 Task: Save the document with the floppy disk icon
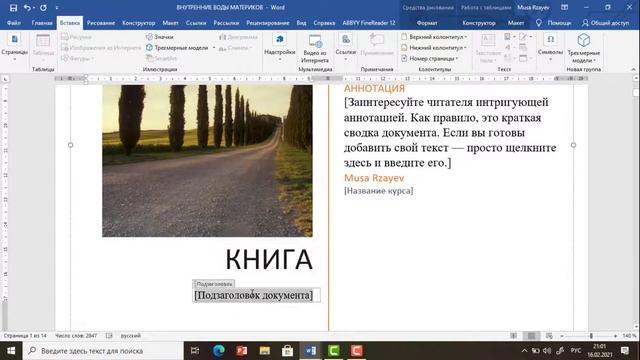pyautogui.click(x=13, y=8)
